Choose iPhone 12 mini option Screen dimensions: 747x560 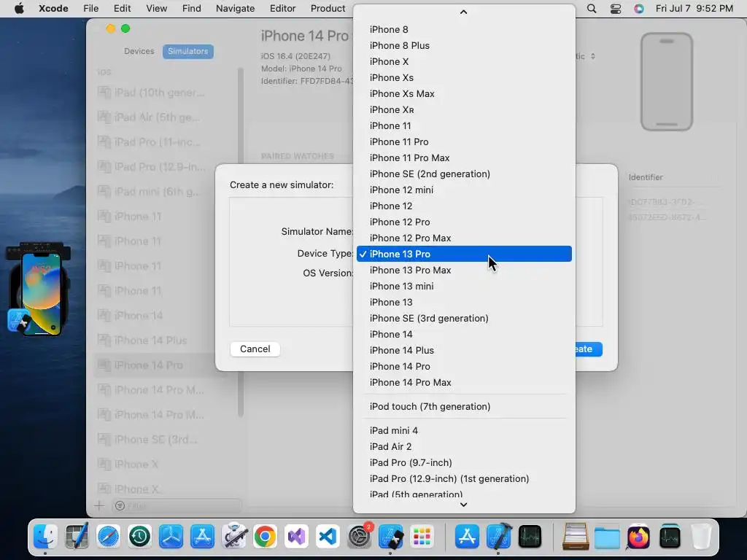[x=464, y=190]
